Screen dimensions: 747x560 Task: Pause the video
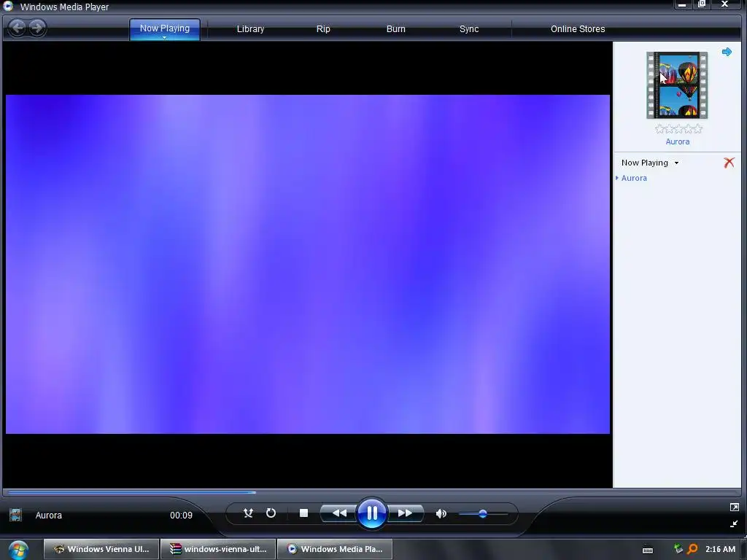point(371,513)
